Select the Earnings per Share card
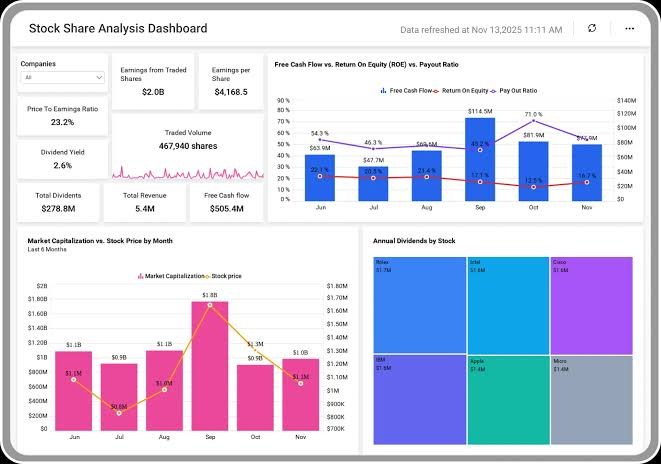 231,81
